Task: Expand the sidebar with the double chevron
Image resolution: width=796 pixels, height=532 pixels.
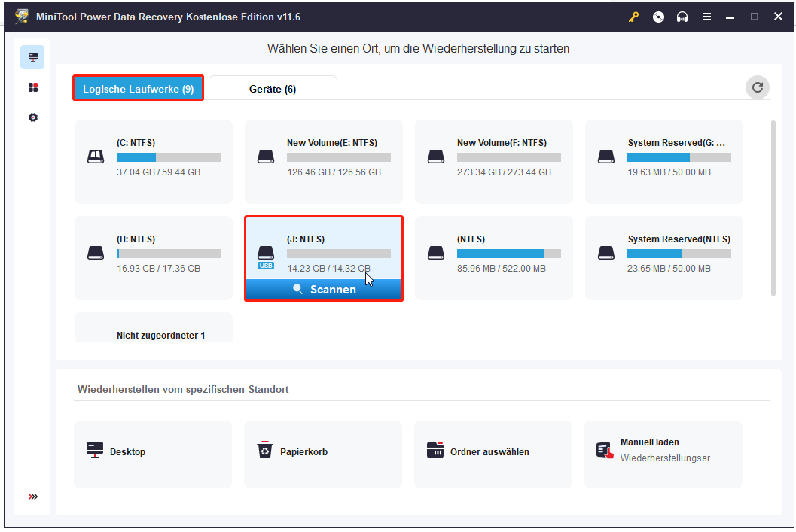Action: (x=33, y=497)
